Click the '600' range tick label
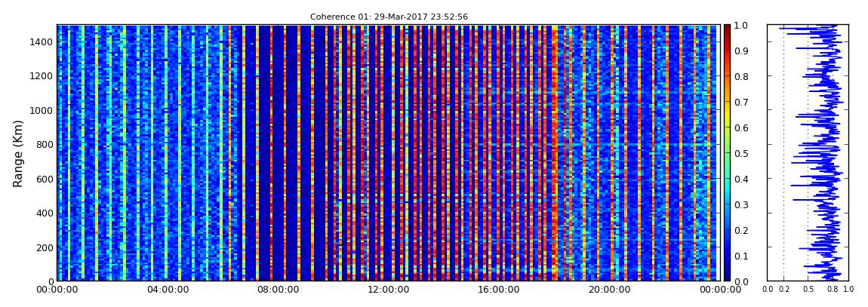This screenshot has height=307, width=868. click(x=45, y=179)
